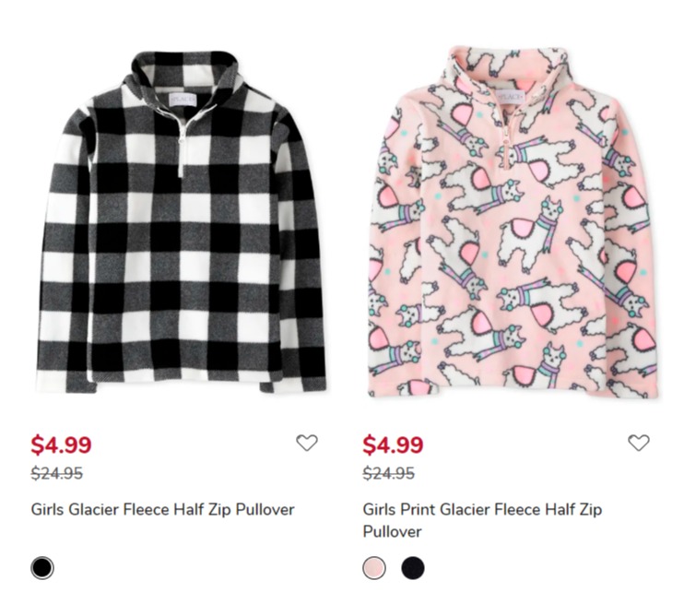
Task: Pick the navy swatch for print pullover
Action: [413, 568]
